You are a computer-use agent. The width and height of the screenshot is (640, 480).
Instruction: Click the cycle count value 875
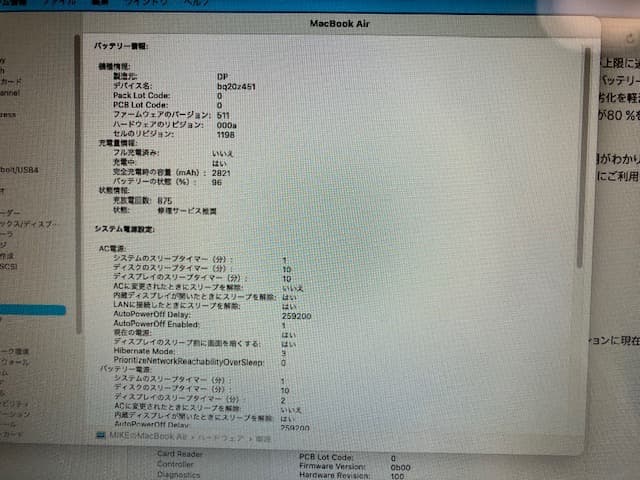165,201
